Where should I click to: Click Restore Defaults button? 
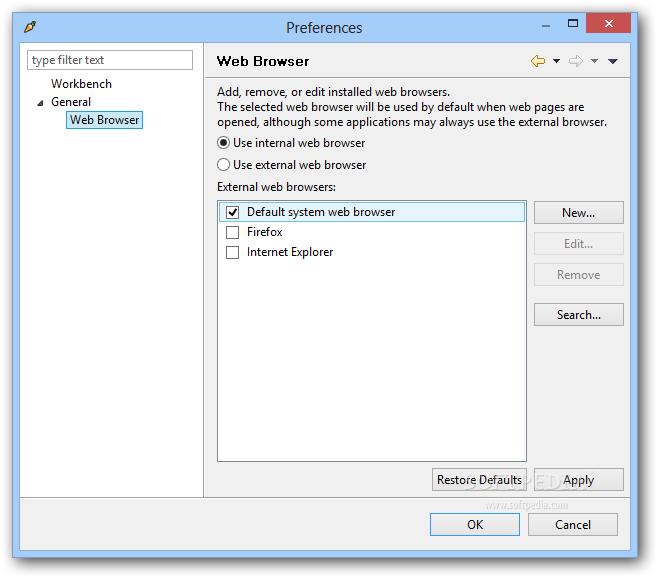pyautogui.click(x=479, y=480)
